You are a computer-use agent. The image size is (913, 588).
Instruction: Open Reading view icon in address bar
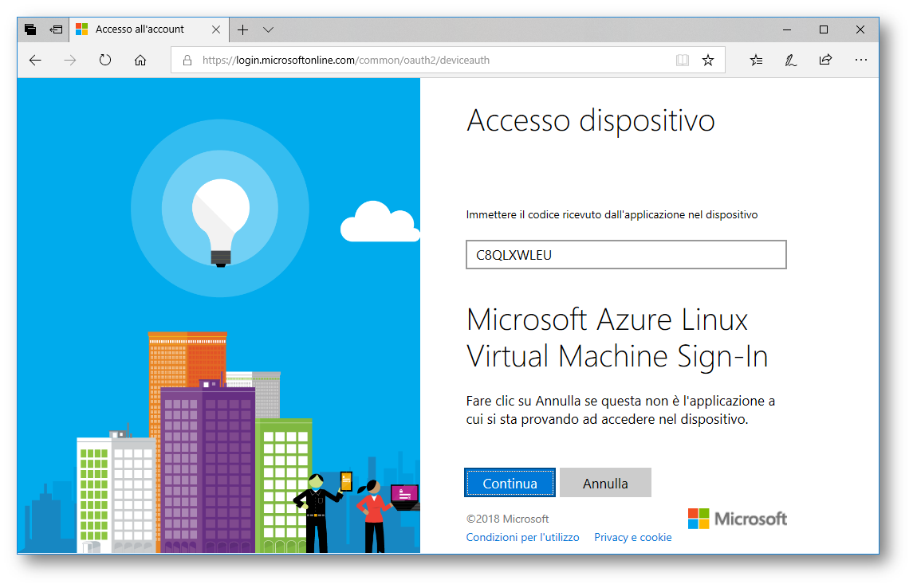tap(683, 60)
